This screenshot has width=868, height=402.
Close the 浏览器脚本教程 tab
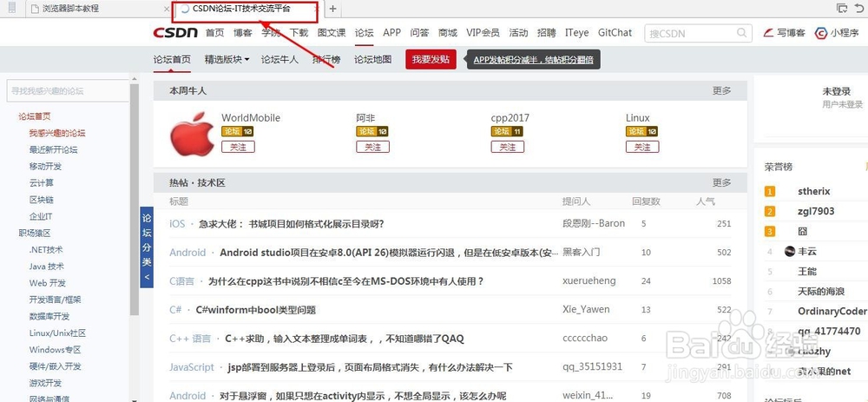pos(168,9)
